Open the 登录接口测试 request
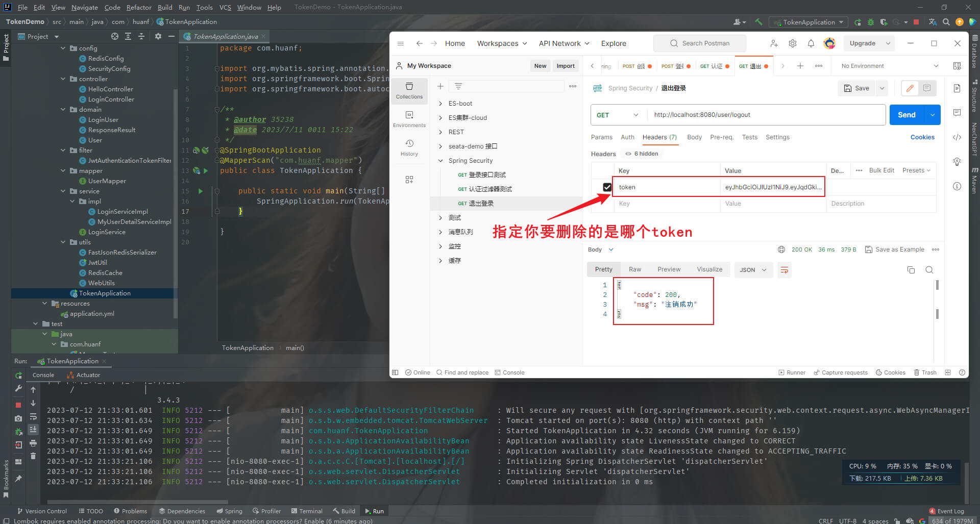The height and width of the screenshot is (524, 980). pyautogui.click(x=482, y=175)
